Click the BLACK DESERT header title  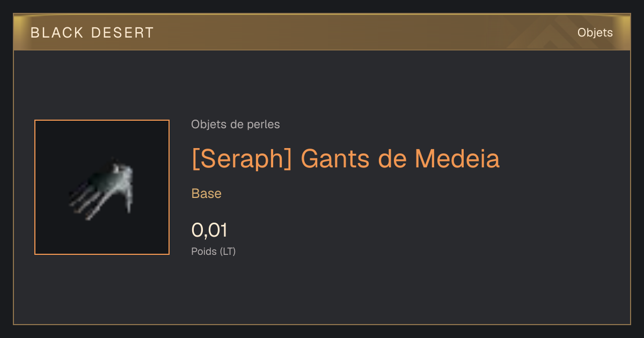pyautogui.click(x=92, y=33)
